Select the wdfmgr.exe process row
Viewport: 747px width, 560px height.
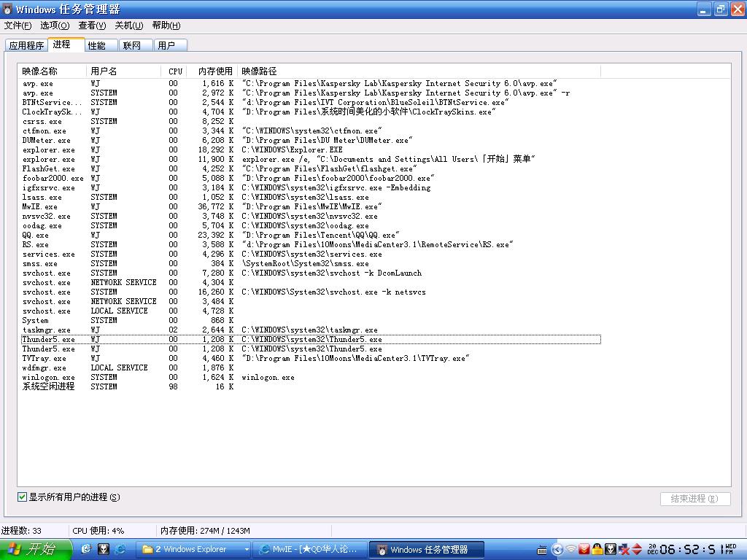[311, 367]
